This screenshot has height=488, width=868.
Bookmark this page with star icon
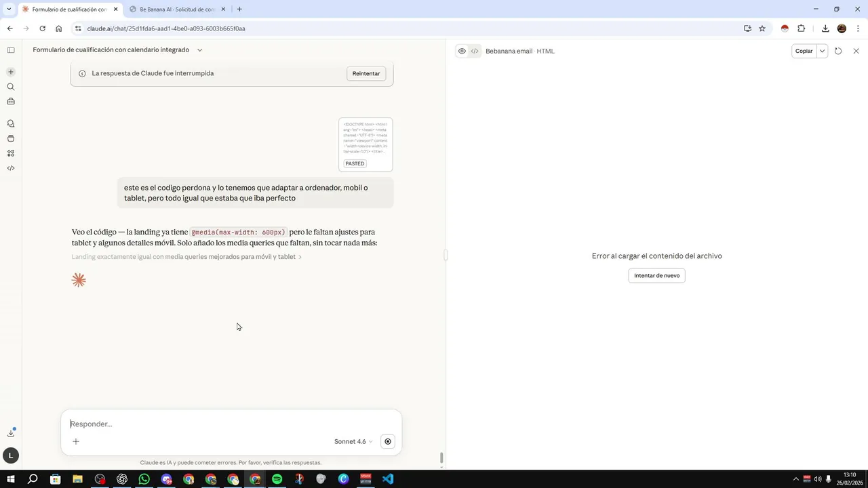click(x=762, y=28)
